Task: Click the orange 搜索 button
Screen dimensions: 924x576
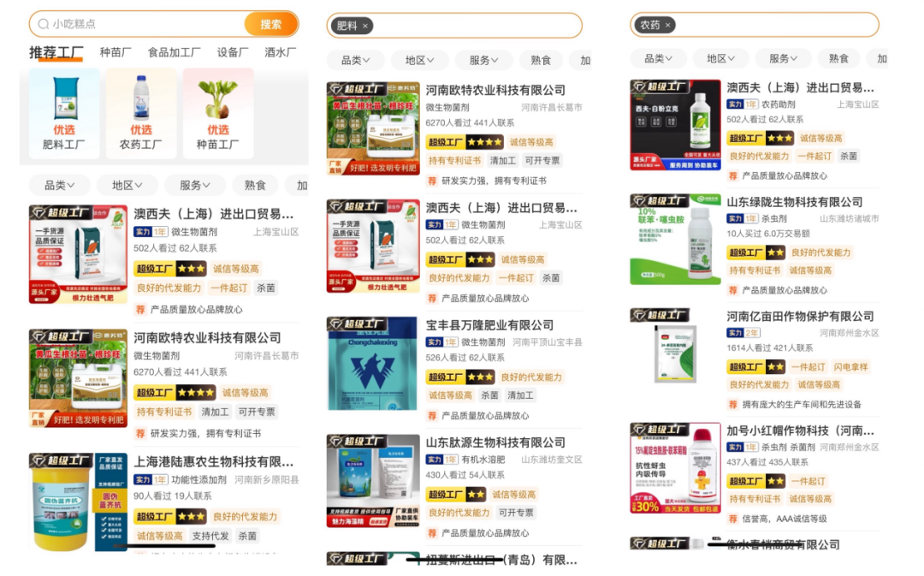Action: pos(271,24)
